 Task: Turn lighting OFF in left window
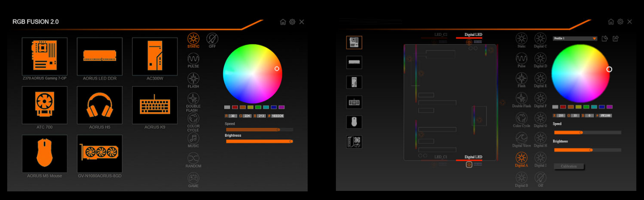(212, 41)
